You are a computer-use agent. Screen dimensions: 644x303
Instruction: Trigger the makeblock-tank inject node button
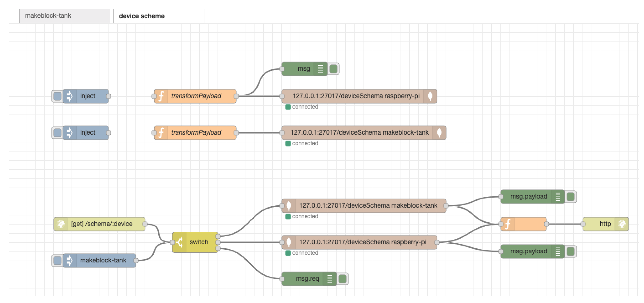click(x=57, y=261)
